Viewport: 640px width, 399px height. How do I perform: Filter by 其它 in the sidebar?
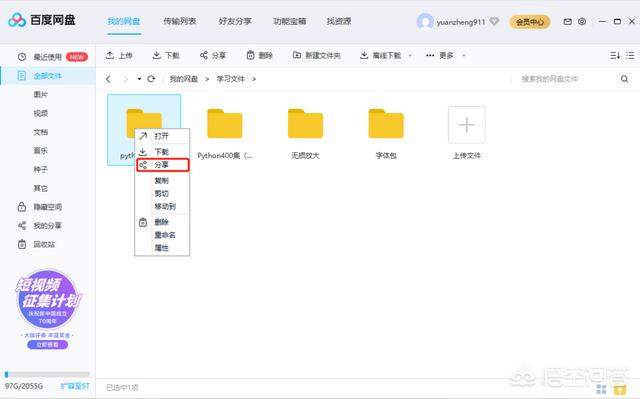(40, 188)
